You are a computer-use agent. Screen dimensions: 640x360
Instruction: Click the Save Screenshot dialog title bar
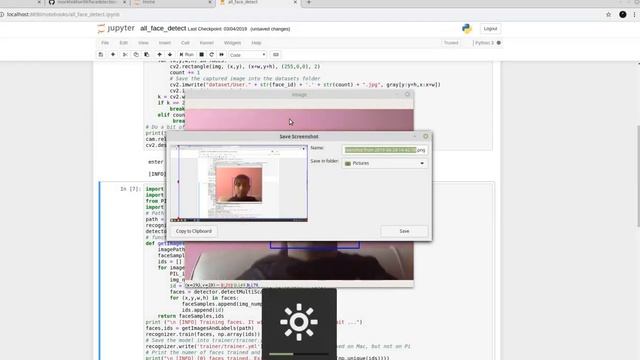click(x=299, y=136)
